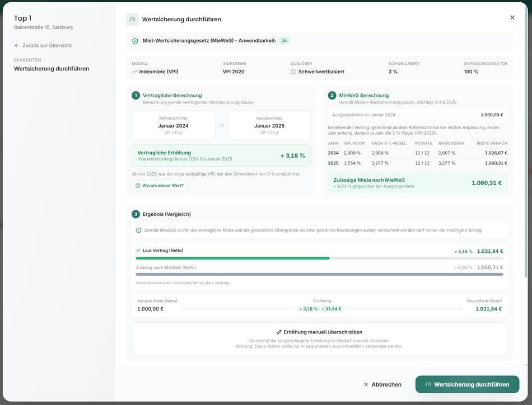Open the Warum dieser Wert? explanation
This screenshot has height=405, width=532.
[x=160, y=186]
